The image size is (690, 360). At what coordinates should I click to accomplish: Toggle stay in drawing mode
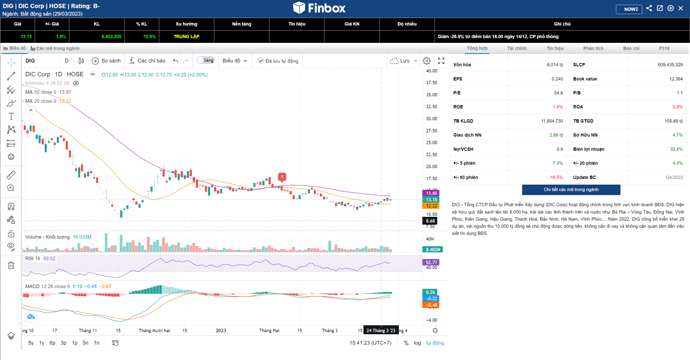click(x=11, y=220)
